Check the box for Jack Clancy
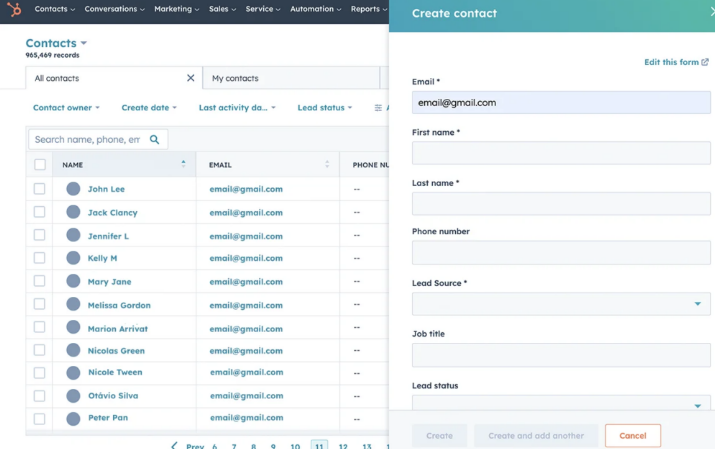The height and width of the screenshot is (449, 715). [40, 212]
